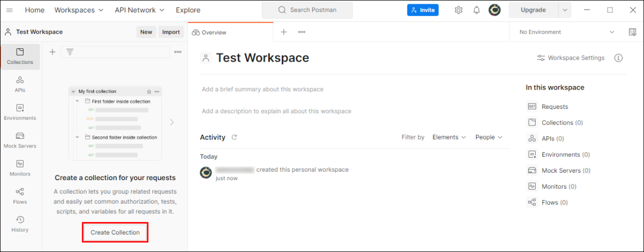This screenshot has width=644, height=252.
Task: Open the hamburger menu icon
Action: tap(9, 10)
